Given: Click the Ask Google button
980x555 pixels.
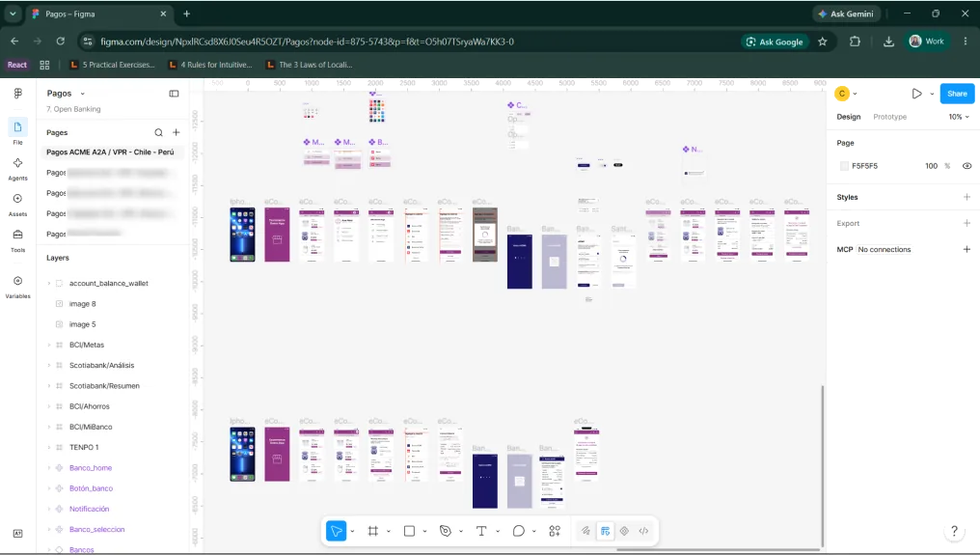Looking at the screenshot, I should [x=775, y=42].
